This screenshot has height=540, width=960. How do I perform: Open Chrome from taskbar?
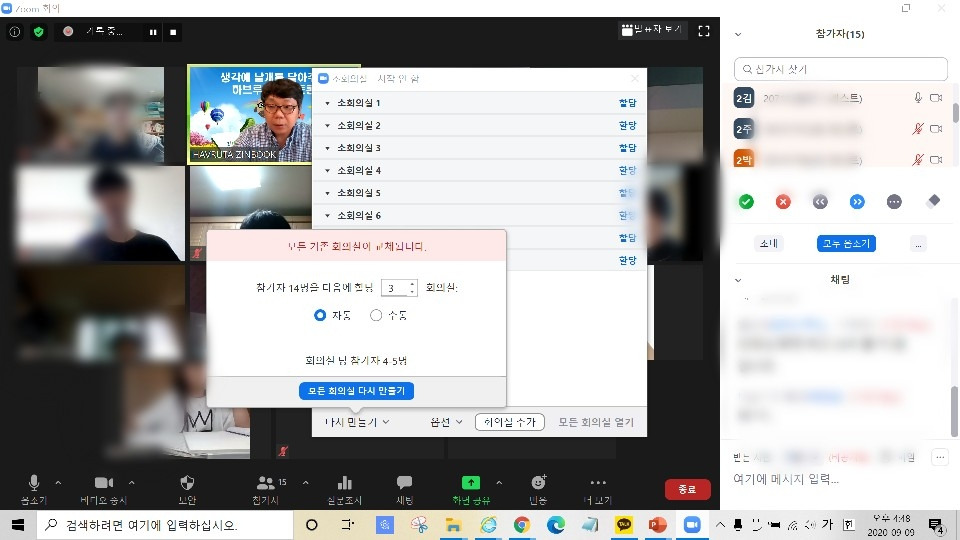522,525
